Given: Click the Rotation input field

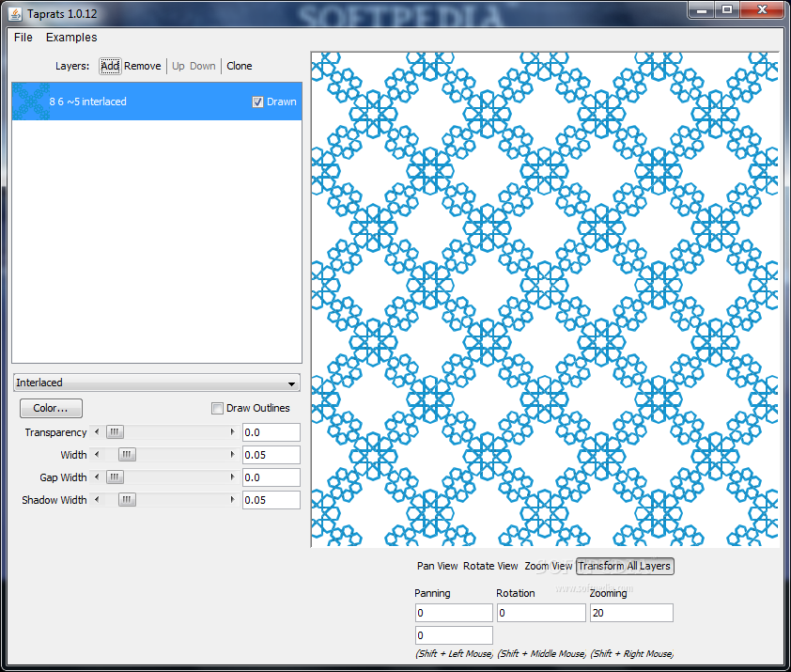Looking at the screenshot, I should coord(541,613).
